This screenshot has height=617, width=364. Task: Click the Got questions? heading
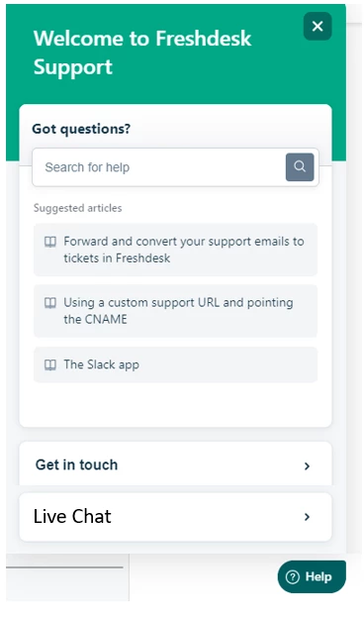click(81, 129)
